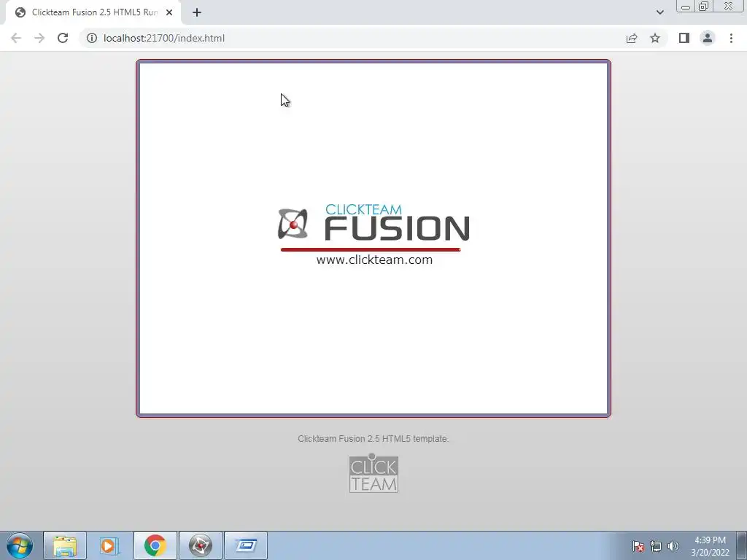Open Chrome's three-dot menu

(x=731, y=38)
